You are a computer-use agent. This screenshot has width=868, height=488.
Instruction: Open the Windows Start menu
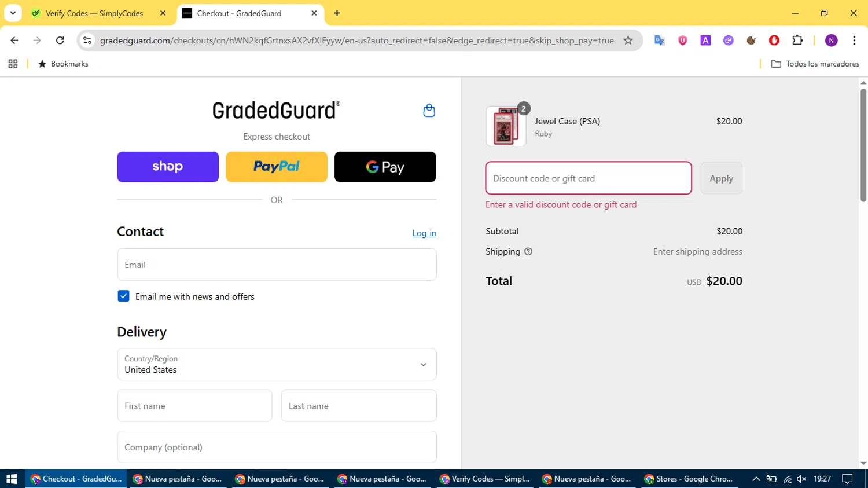[12, 479]
